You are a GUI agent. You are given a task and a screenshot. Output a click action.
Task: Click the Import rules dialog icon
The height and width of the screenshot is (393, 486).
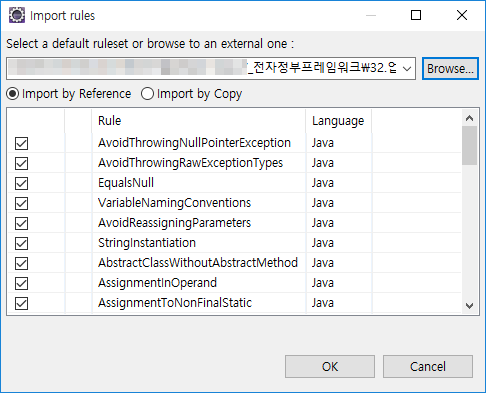(x=17, y=15)
